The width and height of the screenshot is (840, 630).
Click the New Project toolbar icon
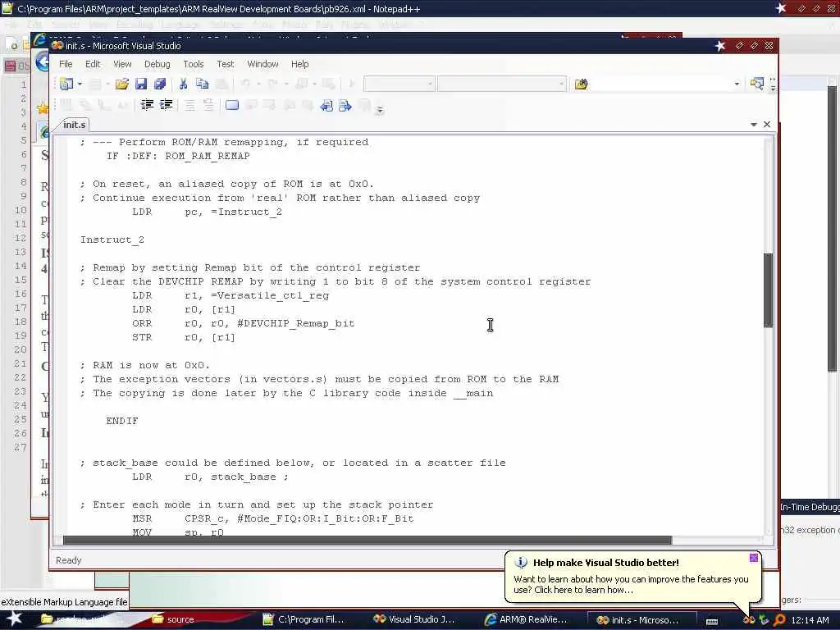coord(66,84)
